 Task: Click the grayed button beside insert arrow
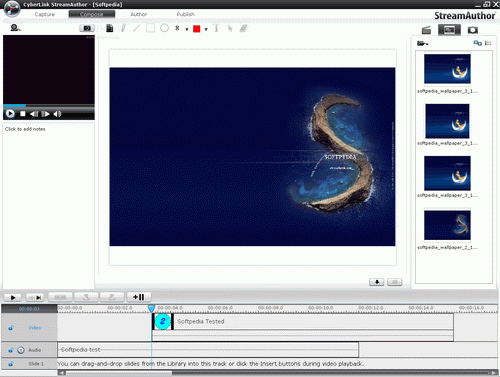click(x=395, y=282)
